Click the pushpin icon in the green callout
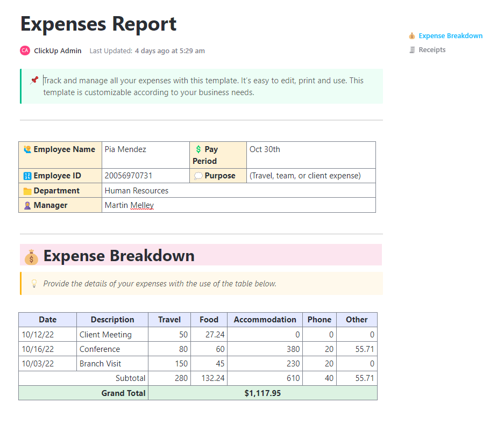This screenshot has width=504, height=425. pyautogui.click(x=33, y=80)
